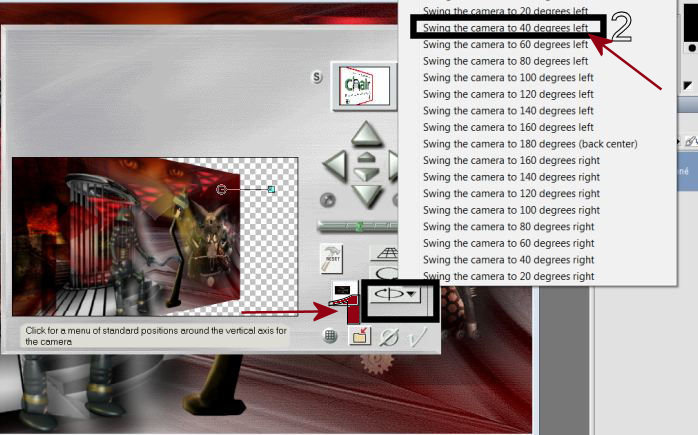698x435 pixels.
Task: Pick Swing the camera to 120 degrees left
Action: tap(508, 94)
